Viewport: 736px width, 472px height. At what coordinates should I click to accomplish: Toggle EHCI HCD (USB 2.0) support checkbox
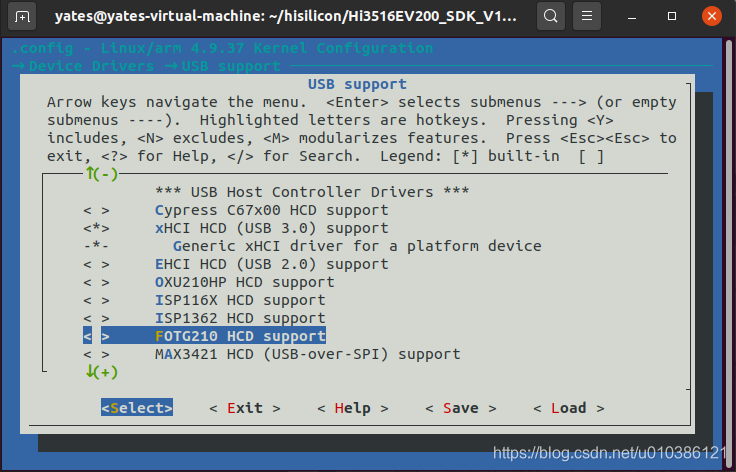pos(96,265)
